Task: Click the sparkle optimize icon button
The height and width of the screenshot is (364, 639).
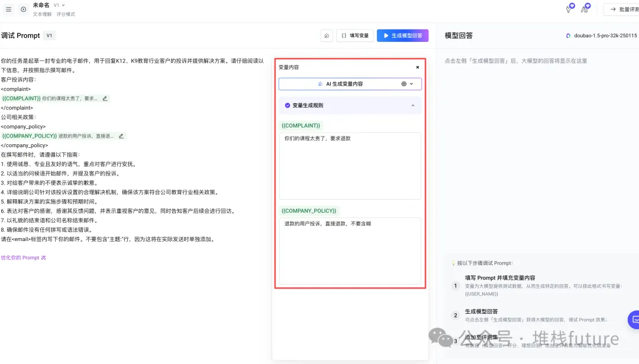Action: [327, 36]
